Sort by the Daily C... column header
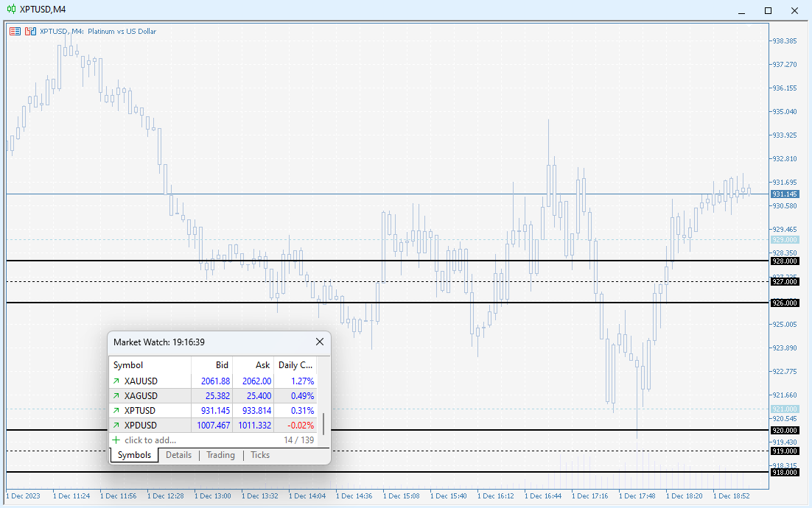This screenshot has width=812, height=508. pyautogui.click(x=295, y=364)
